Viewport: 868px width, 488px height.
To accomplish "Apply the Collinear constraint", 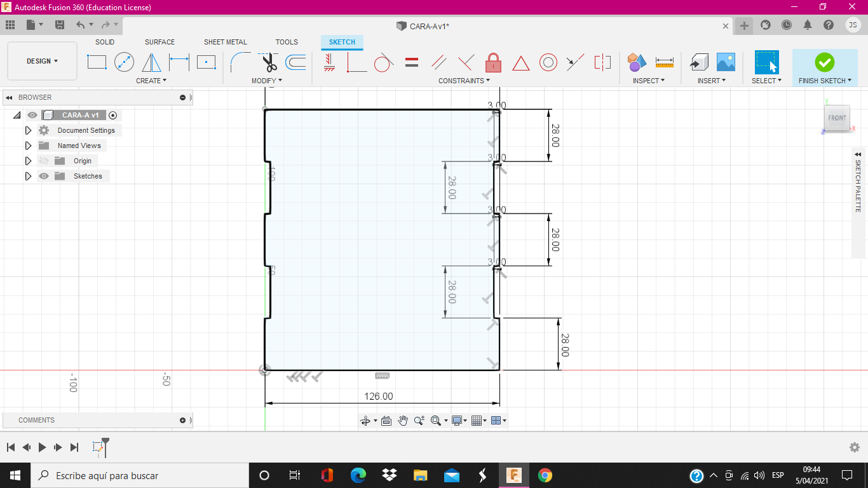I will [x=576, y=62].
